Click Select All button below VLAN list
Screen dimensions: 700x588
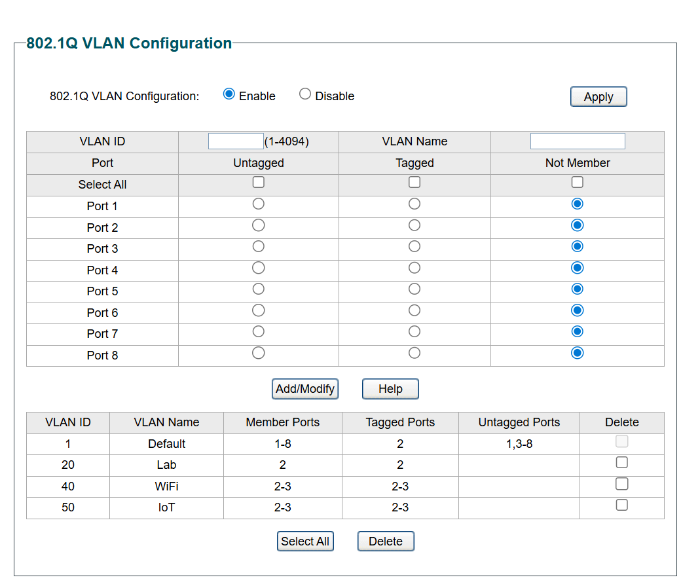click(x=305, y=541)
